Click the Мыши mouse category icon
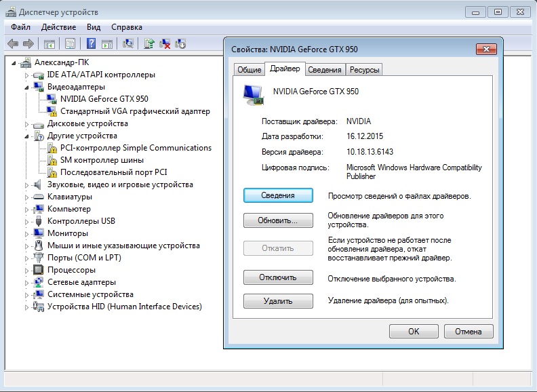This screenshot has width=537, height=392. coord(39,246)
